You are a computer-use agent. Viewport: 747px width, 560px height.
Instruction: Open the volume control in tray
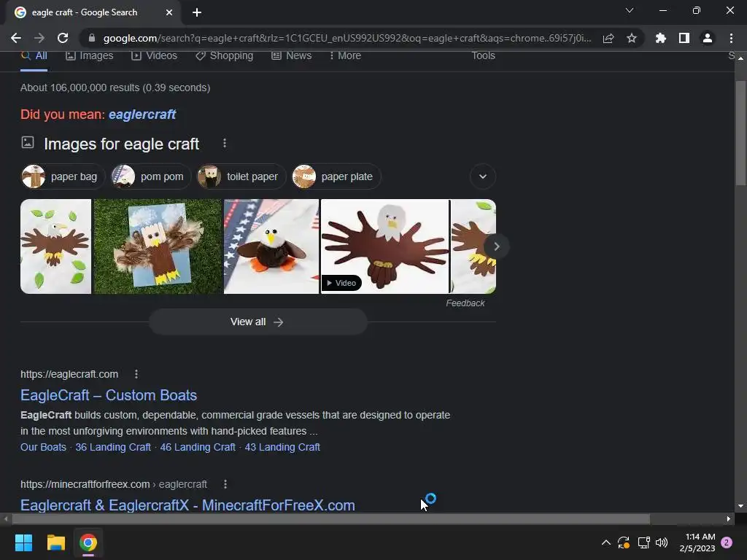coord(662,542)
